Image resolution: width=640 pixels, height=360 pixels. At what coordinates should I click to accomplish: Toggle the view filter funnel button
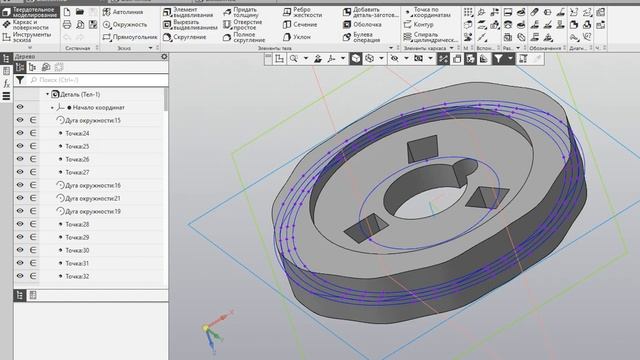tap(498, 59)
